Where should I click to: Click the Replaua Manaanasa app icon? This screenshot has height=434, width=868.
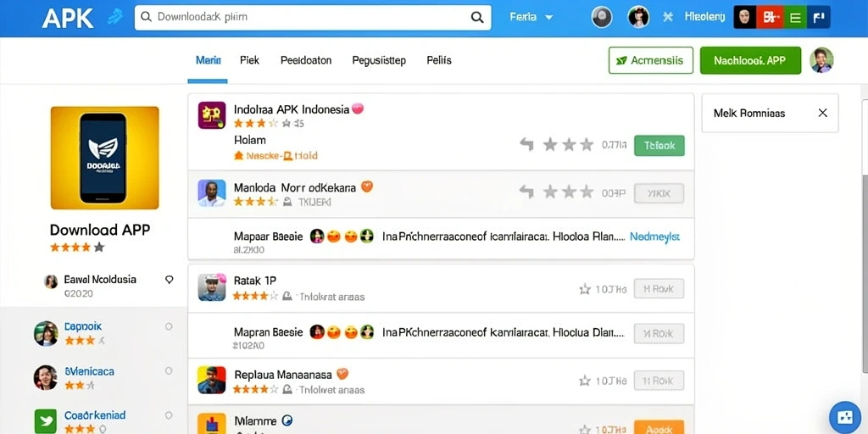(212, 381)
